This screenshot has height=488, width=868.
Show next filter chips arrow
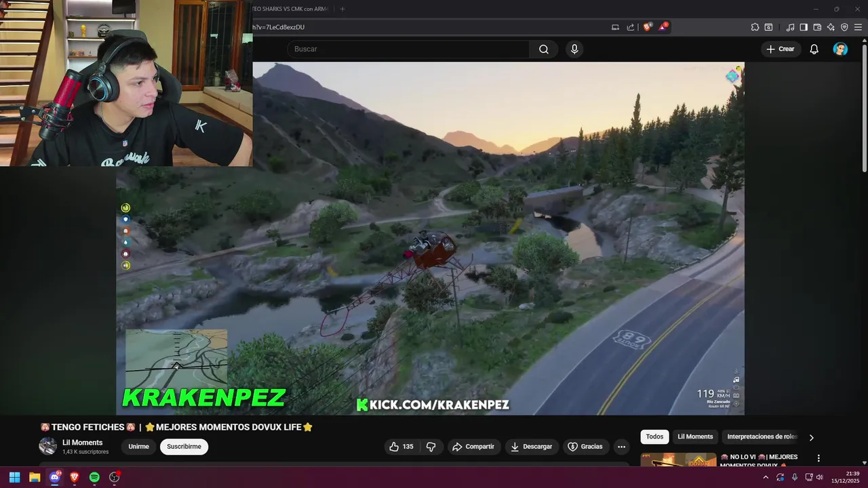tap(811, 438)
